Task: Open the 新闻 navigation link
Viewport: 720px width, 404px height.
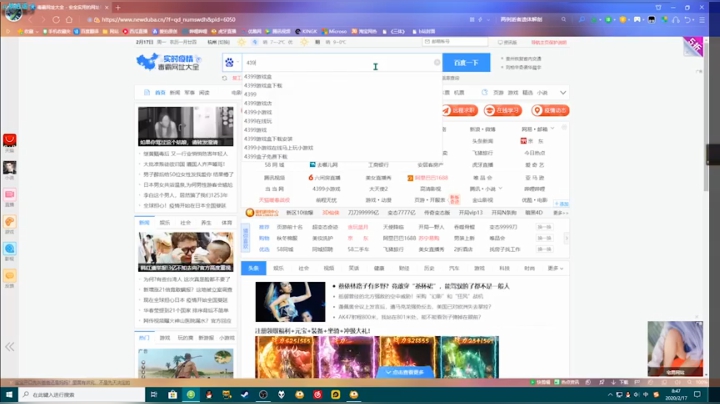Action: click(x=175, y=93)
